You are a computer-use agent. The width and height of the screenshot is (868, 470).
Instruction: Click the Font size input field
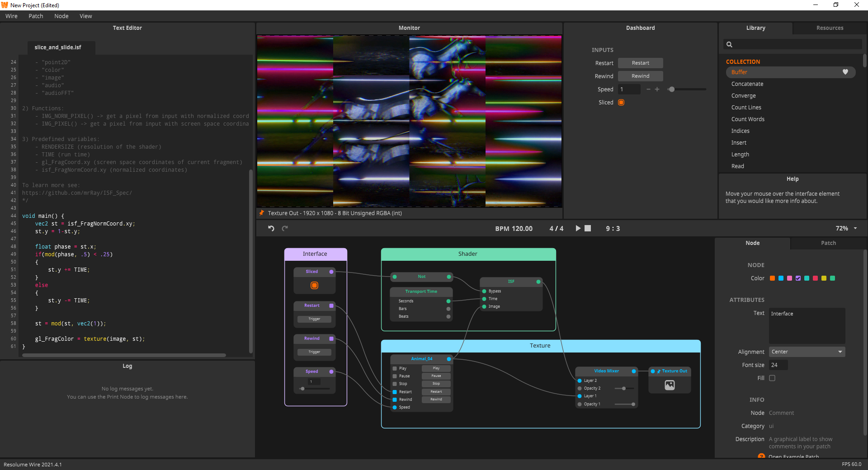click(778, 365)
